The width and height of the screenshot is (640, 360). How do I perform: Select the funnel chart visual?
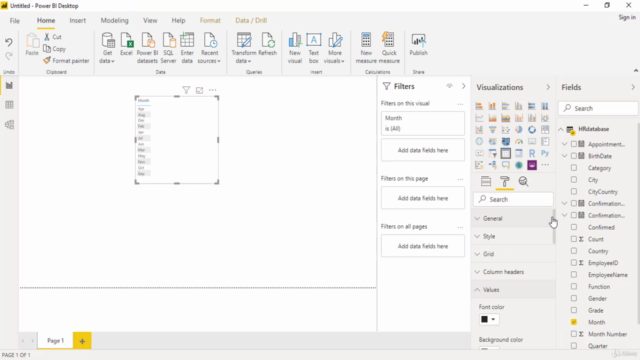coord(492,130)
